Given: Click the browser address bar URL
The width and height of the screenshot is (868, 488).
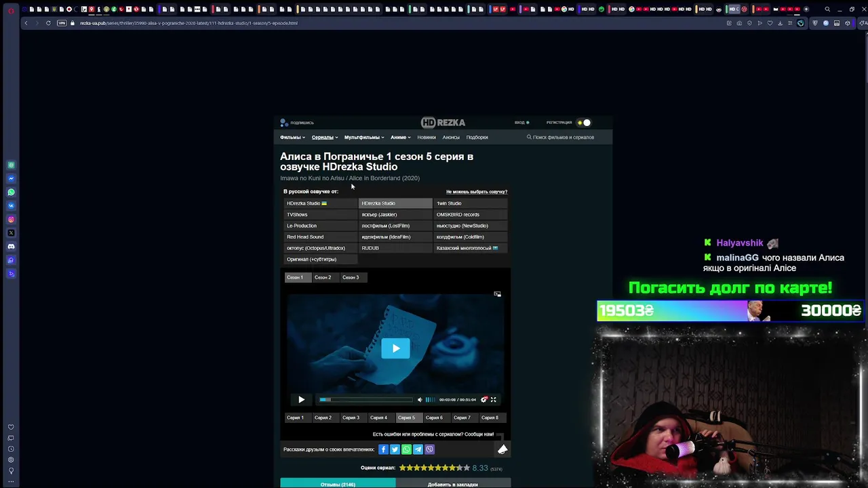Looking at the screenshot, I should pyautogui.click(x=189, y=23).
